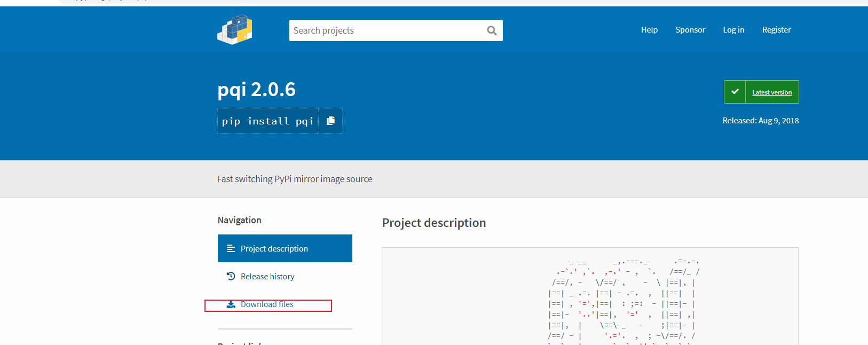Viewport: 868px width, 345px height.
Task: Click the search magnifier icon
Action: point(492,30)
